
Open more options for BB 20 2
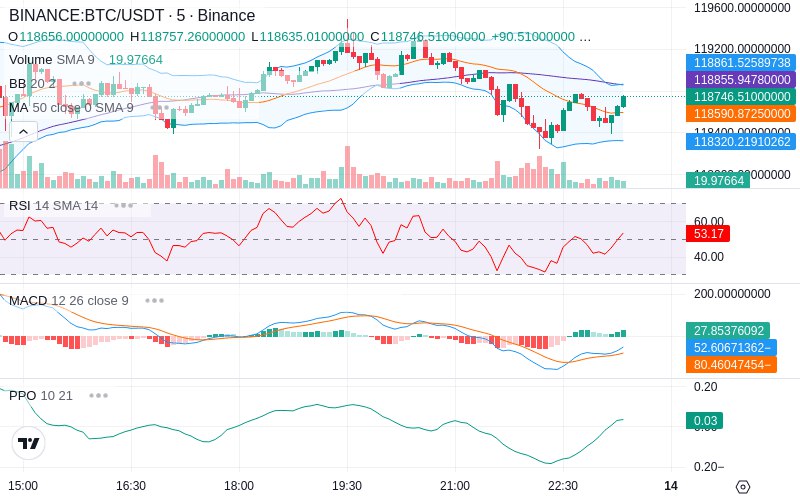pyautogui.click(x=82, y=83)
